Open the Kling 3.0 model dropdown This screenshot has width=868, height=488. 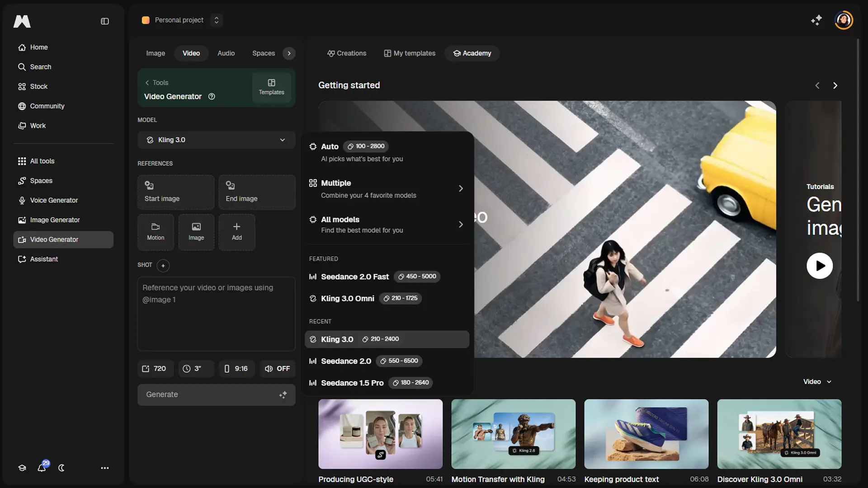[x=217, y=140]
